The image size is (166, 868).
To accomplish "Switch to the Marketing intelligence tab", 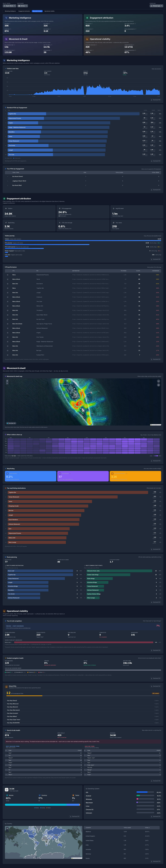I will pos(10,11).
